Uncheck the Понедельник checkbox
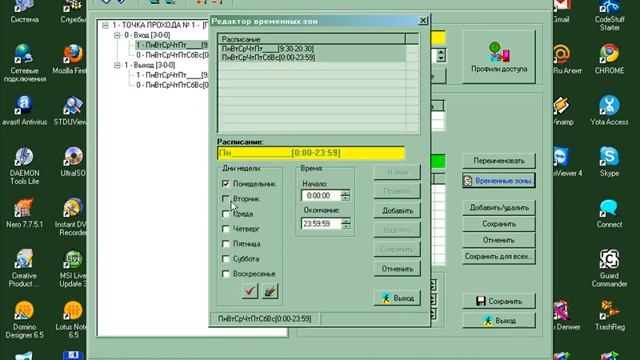640x360 pixels. (226, 184)
